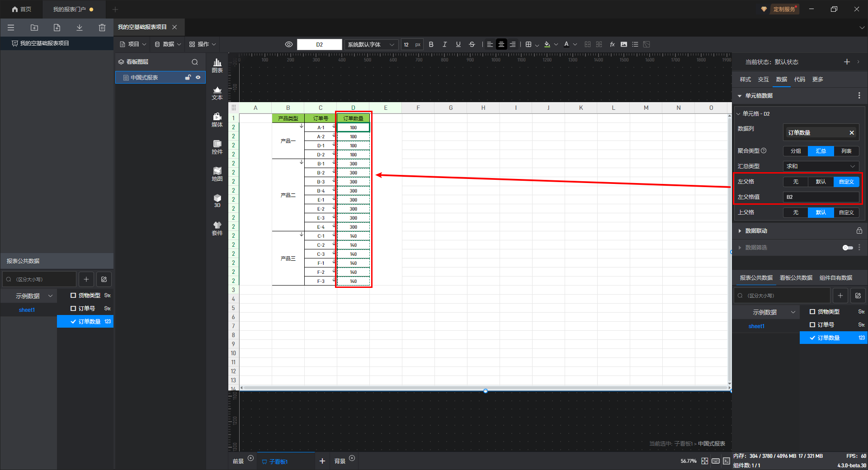The image size is (868, 470).
Task: Enable the 数据筛选 toggle switch
Action: (x=848, y=248)
